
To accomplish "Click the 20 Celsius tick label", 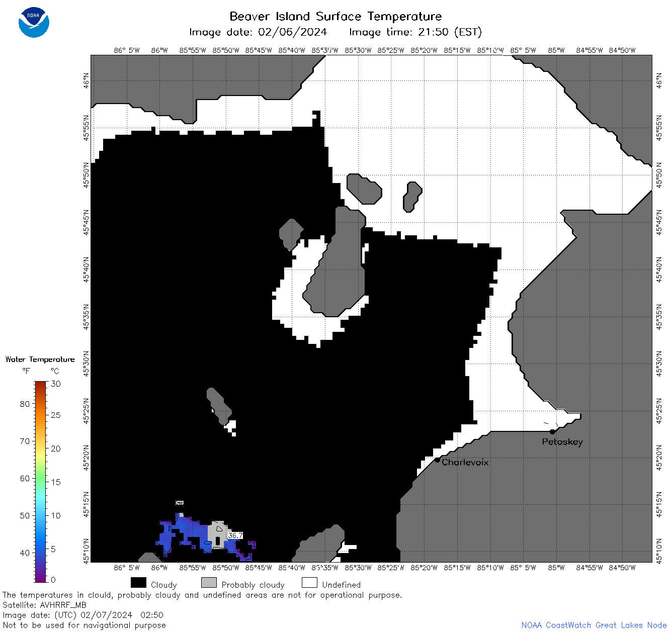I will pyautogui.click(x=56, y=448).
